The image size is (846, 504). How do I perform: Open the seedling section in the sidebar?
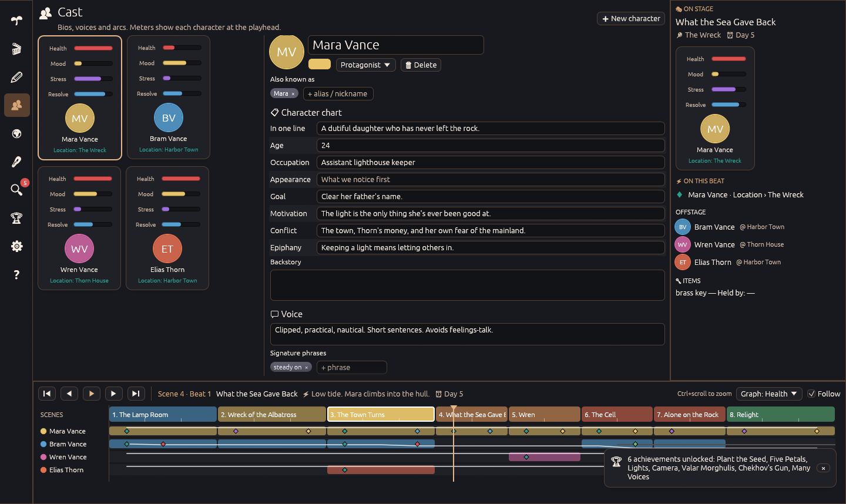[16, 21]
